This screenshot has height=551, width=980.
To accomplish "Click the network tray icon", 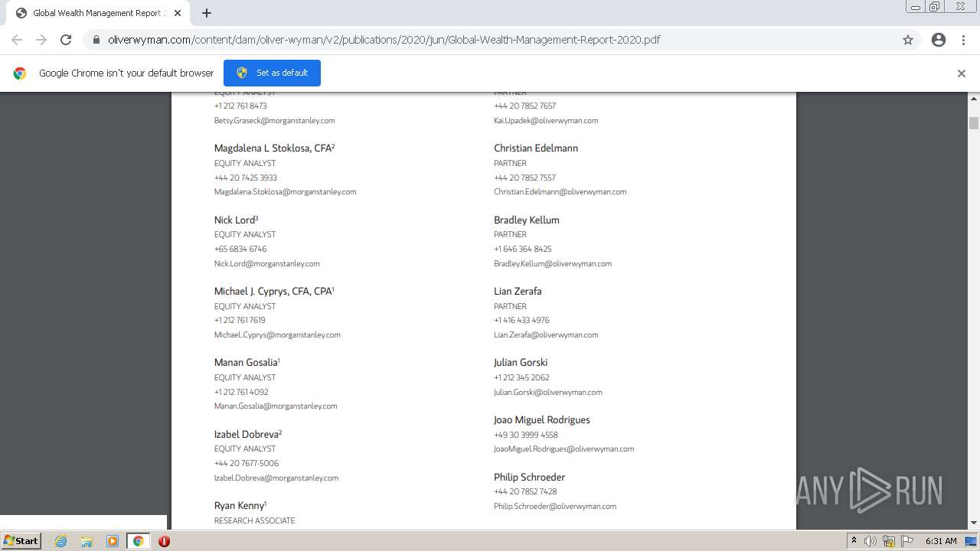I will tap(889, 541).
